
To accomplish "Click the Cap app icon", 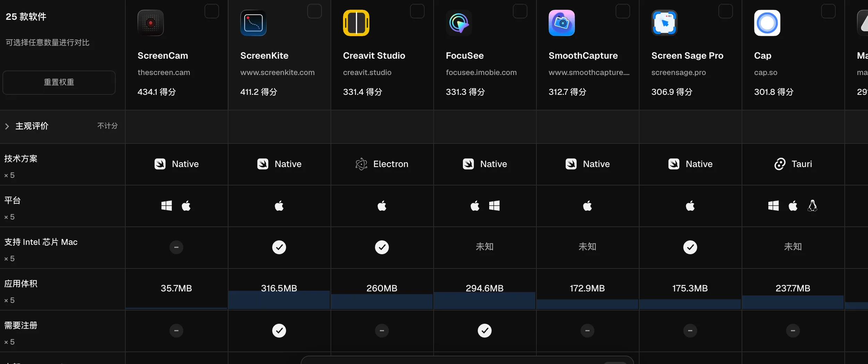I will click(x=767, y=23).
